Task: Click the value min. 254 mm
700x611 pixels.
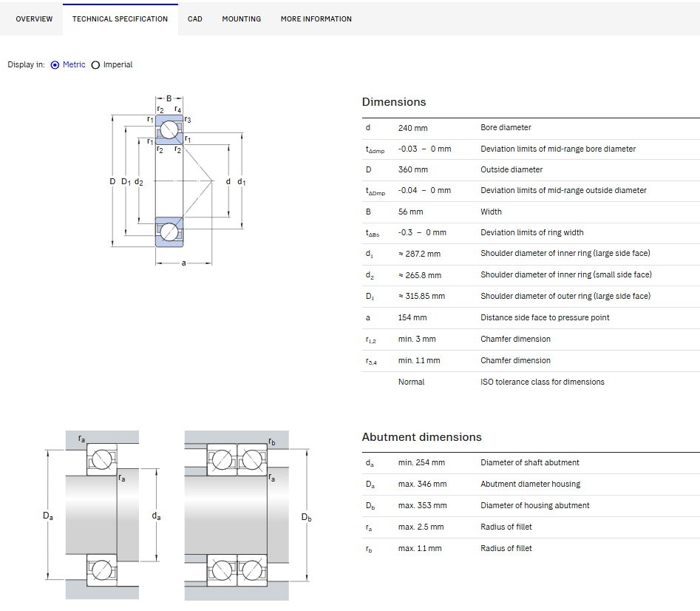Action: point(421,463)
